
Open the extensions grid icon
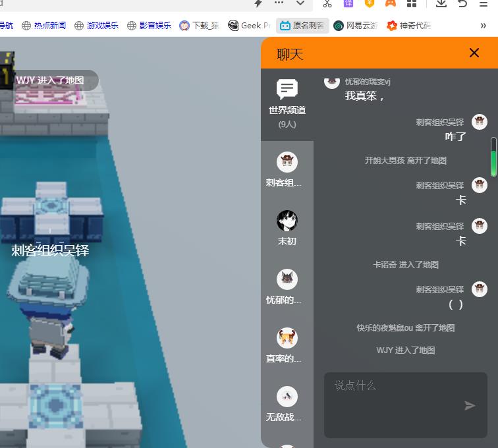(412, 3)
